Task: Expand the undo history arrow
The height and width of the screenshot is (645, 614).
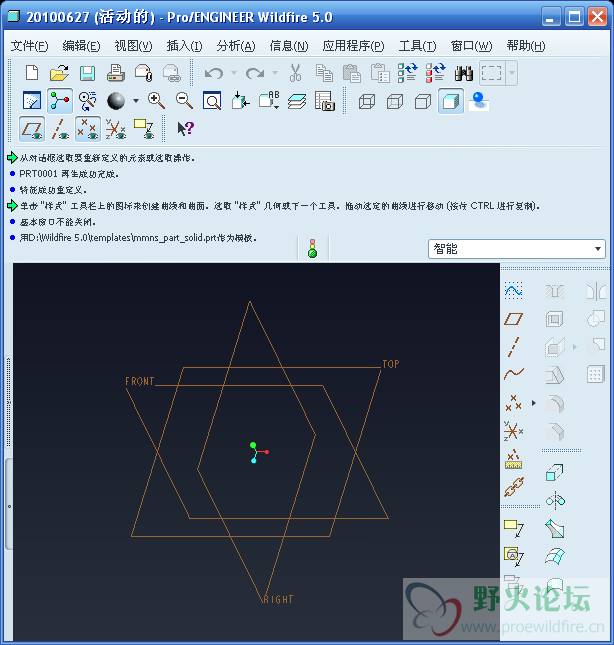Action: pyautogui.click(x=234, y=73)
